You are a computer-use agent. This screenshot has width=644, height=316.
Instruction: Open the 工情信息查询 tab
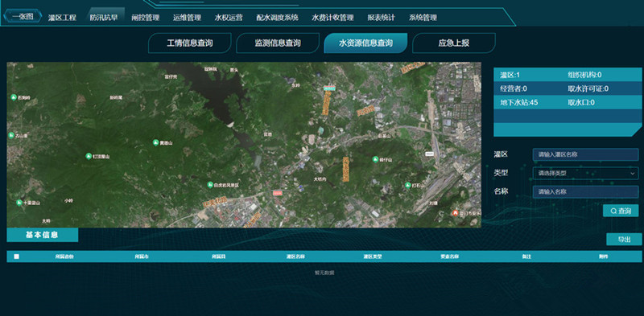[x=190, y=43]
